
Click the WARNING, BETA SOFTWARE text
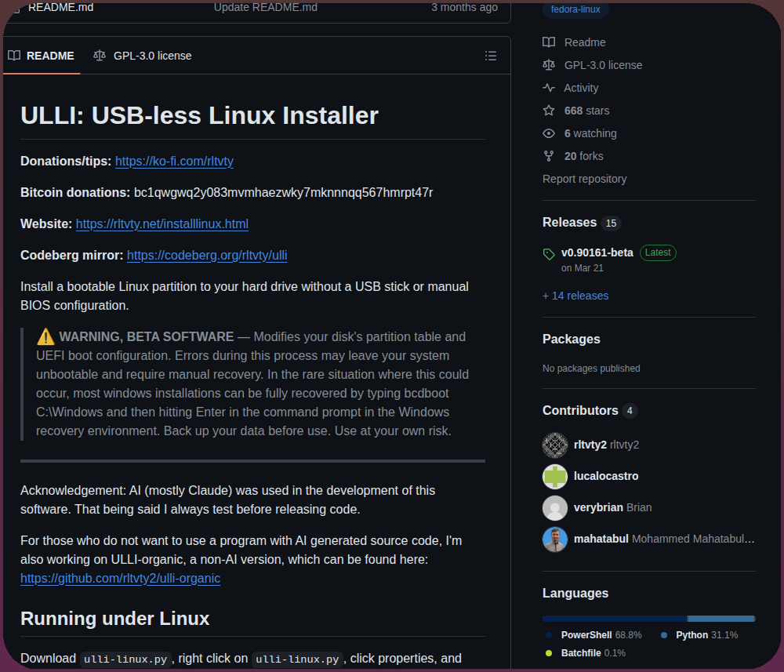147,336
